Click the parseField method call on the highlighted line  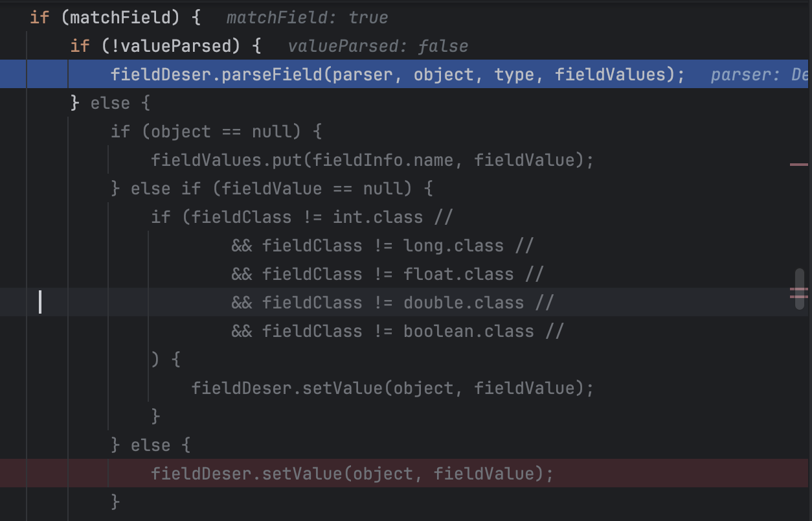(272, 75)
